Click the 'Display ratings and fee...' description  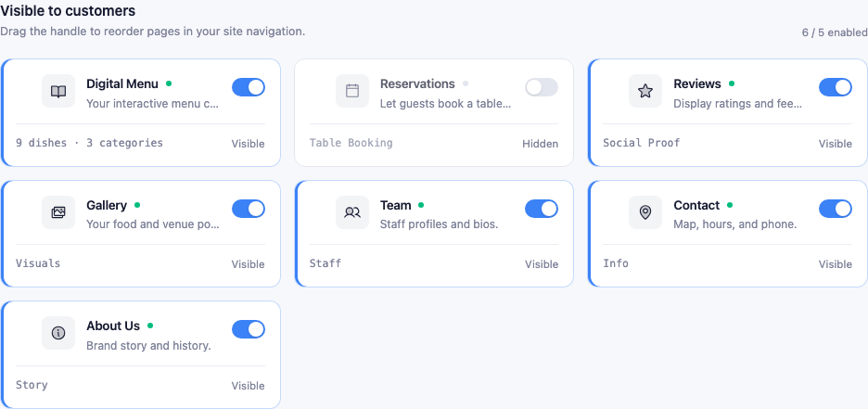point(737,104)
